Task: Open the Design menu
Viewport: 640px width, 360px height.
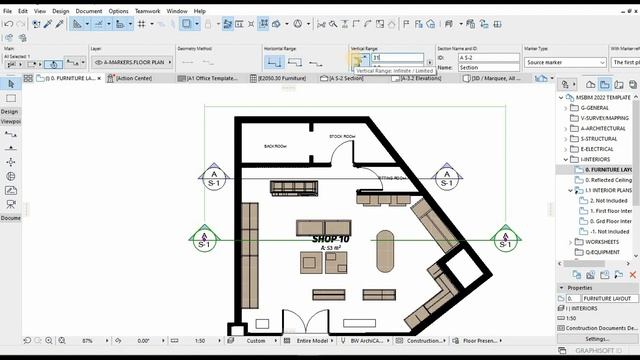Action: pyautogui.click(x=60, y=11)
